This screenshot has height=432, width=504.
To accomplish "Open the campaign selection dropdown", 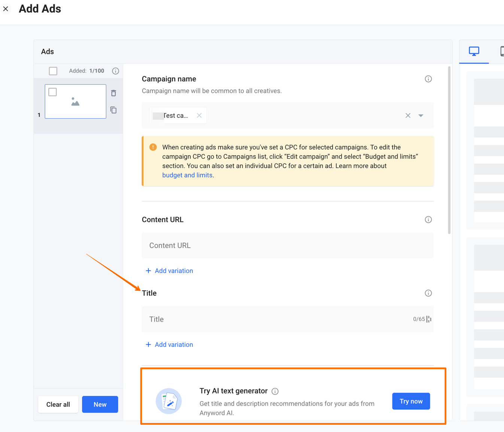I will (x=421, y=116).
